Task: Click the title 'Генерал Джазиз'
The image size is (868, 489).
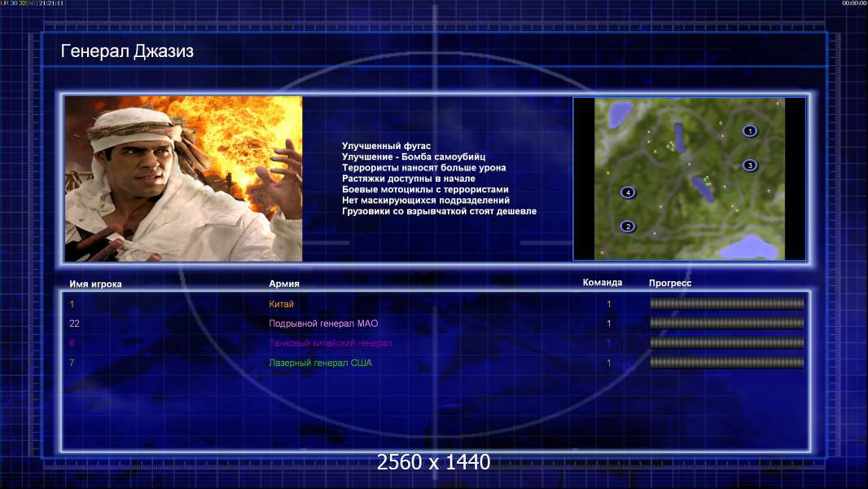Action: point(127,51)
